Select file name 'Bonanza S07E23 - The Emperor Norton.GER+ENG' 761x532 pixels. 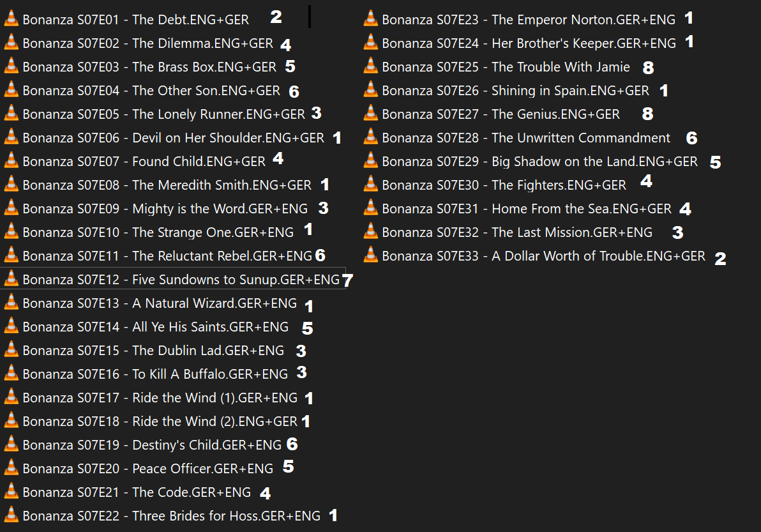tap(529, 19)
